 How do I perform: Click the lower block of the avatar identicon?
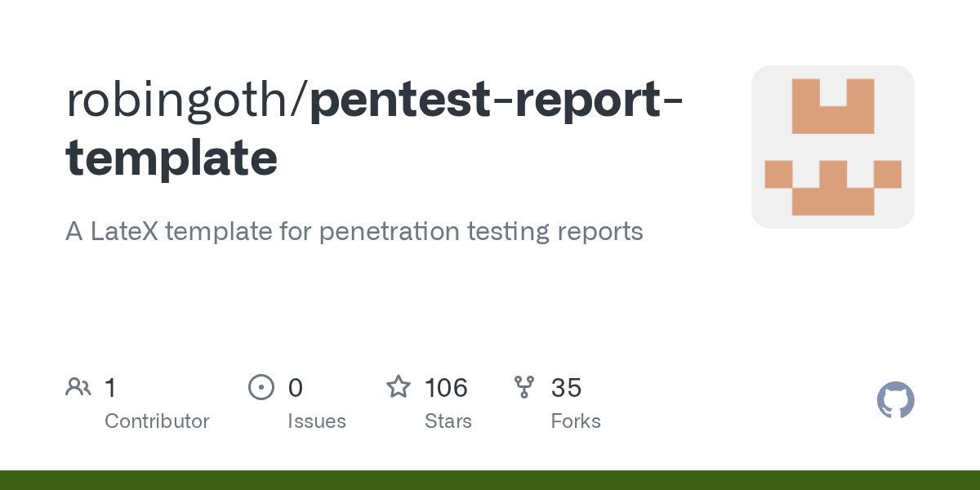[833, 188]
